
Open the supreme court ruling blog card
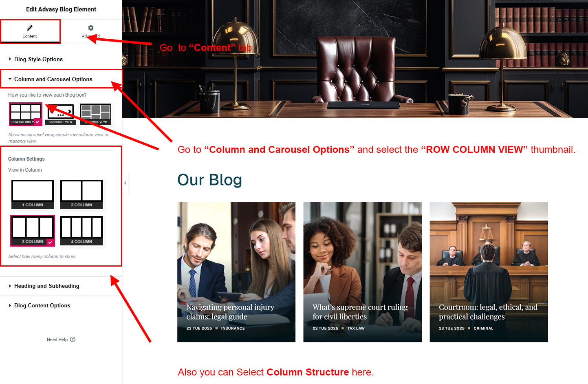362,272
